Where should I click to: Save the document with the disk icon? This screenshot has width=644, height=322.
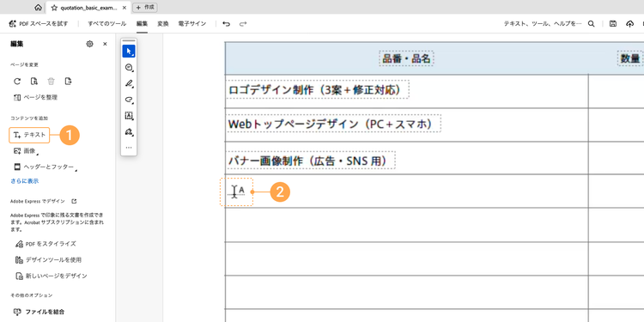613,24
